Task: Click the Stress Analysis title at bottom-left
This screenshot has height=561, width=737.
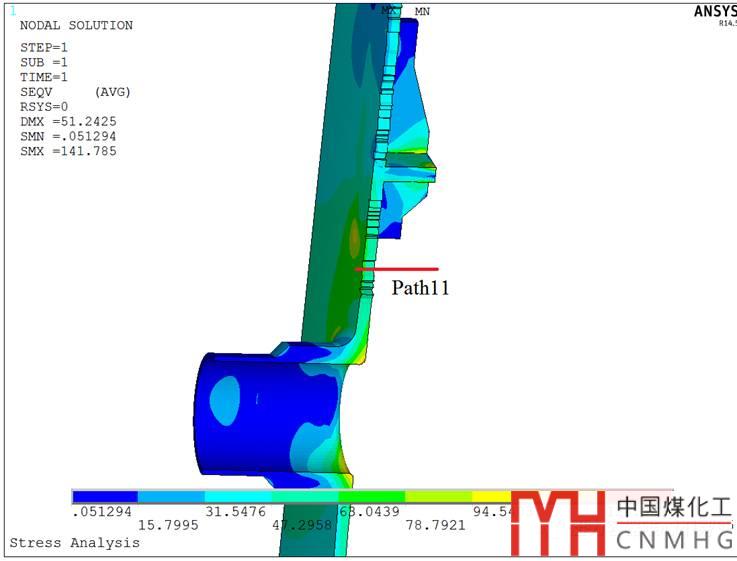Action: (74, 543)
